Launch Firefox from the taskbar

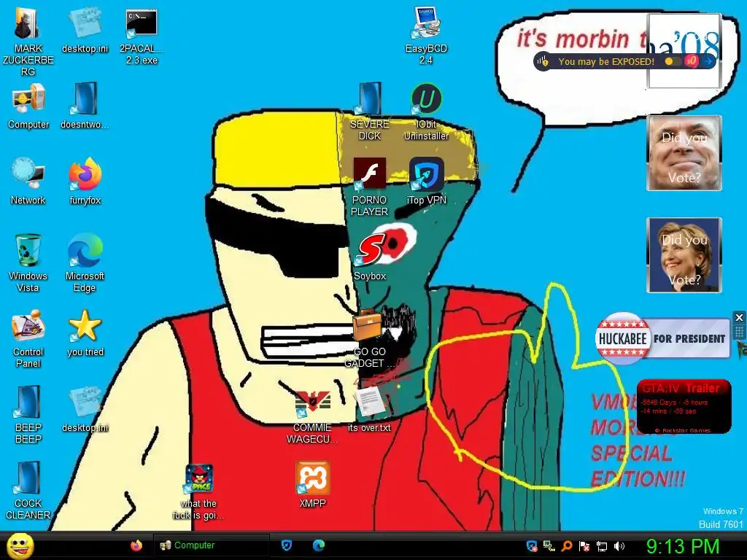tap(136, 545)
